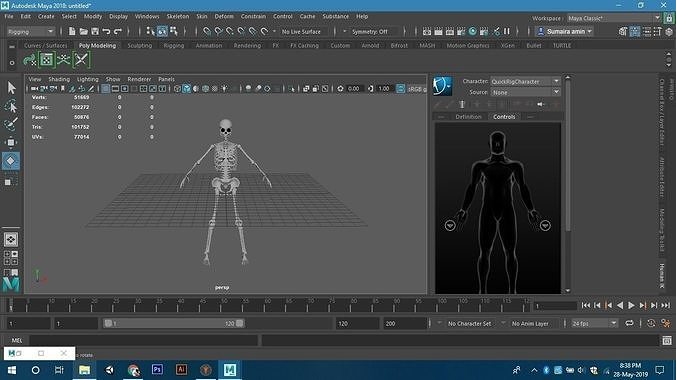Image resolution: width=676 pixels, height=380 pixels.
Task: Open the Constrain menu
Action: point(253,16)
